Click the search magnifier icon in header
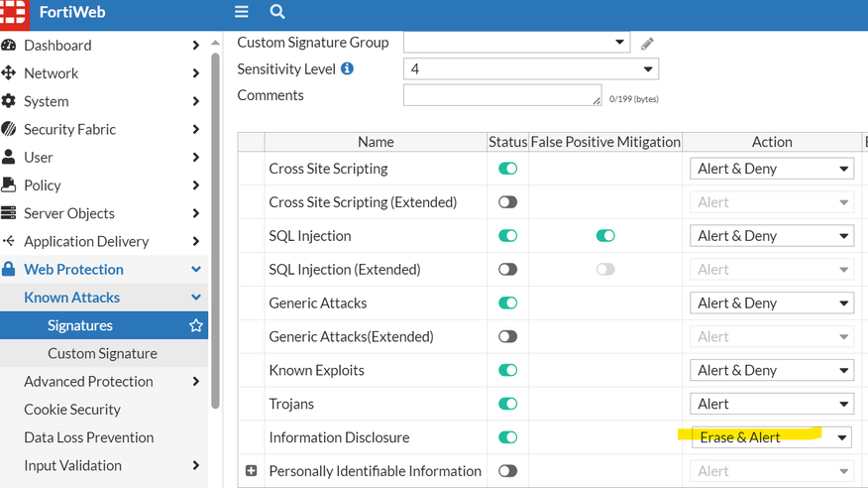The height and width of the screenshot is (488, 868). click(277, 12)
